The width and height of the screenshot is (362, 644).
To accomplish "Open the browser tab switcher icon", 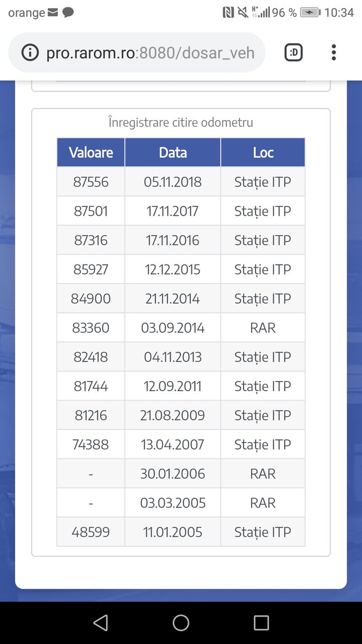I will (x=293, y=53).
